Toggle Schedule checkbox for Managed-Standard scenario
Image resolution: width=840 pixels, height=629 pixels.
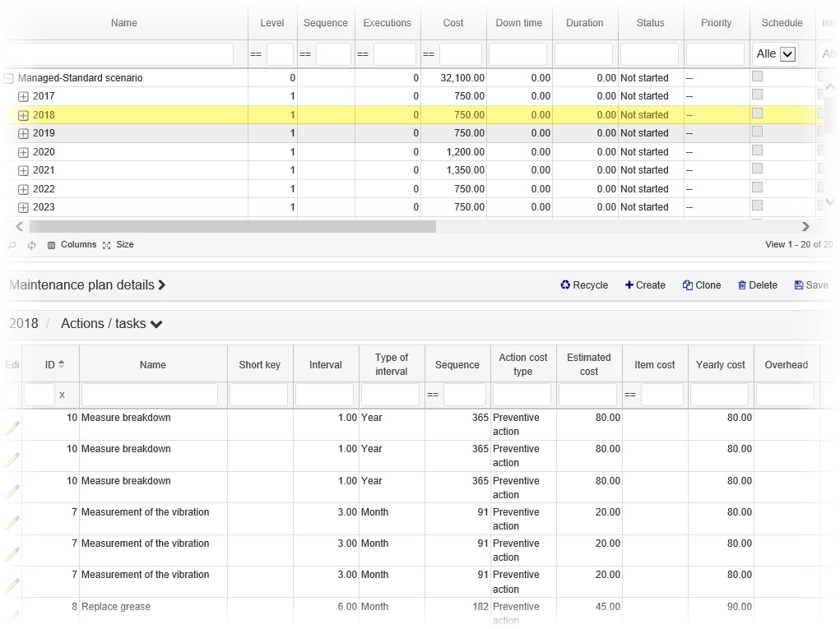point(757,76)
